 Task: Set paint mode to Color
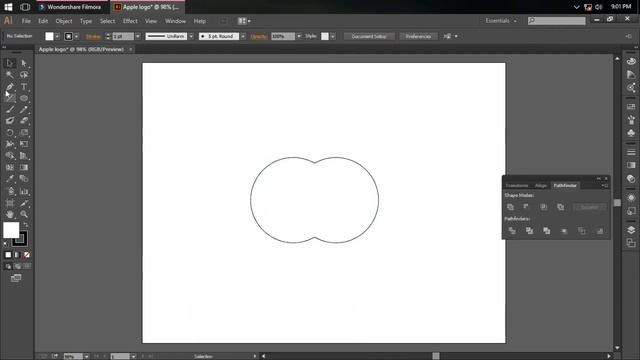[8, 255]
